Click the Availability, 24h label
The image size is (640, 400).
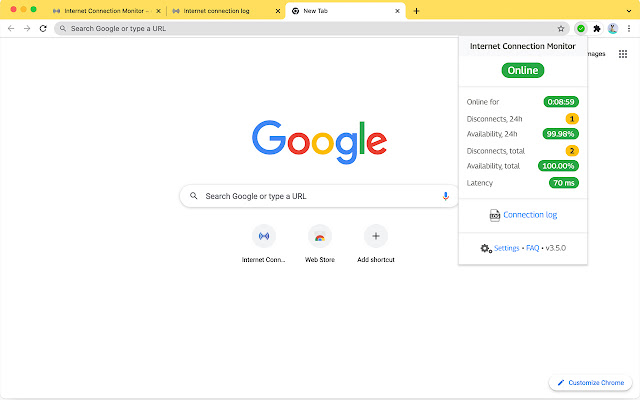coord(492,134)
